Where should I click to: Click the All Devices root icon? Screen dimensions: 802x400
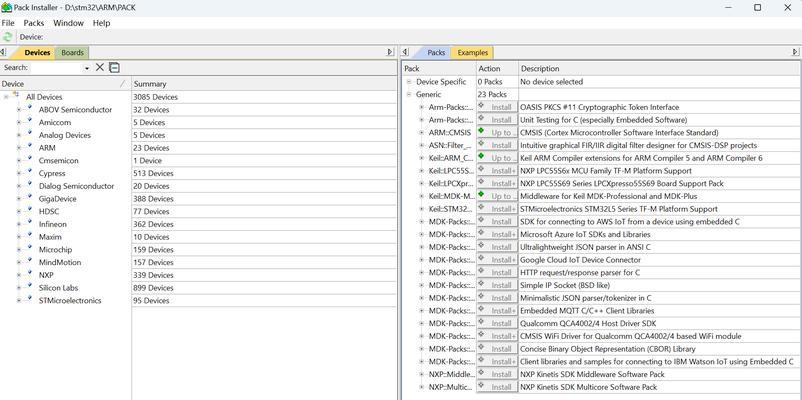click(x=16, y=96)
